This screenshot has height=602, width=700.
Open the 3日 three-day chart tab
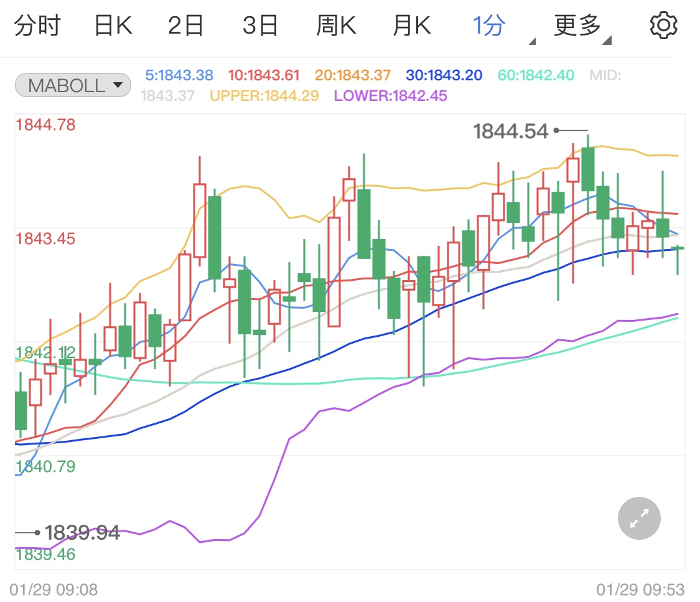(261, 25)
